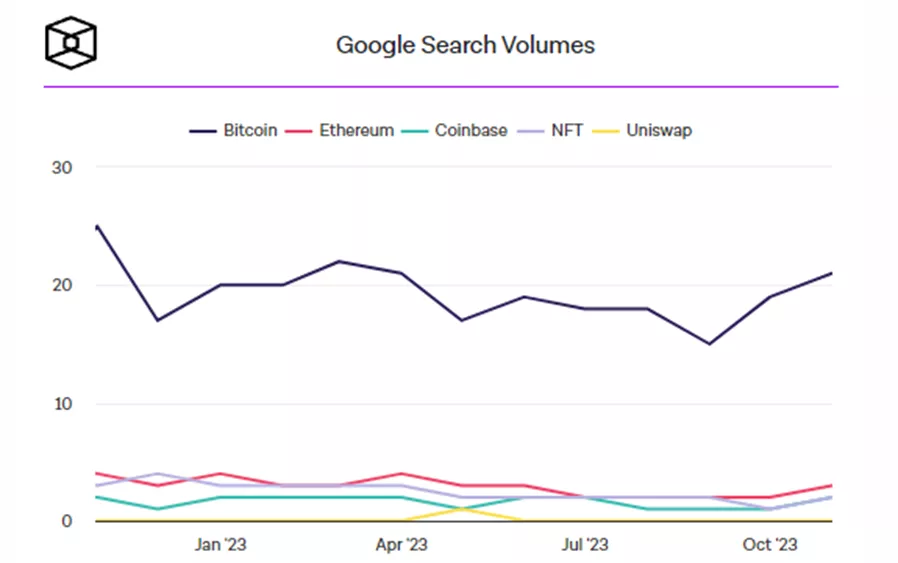Viewport: 898px width, 563px height.
Task: Click the yellow Uniswap legend line marker
Action: point(605,131)
